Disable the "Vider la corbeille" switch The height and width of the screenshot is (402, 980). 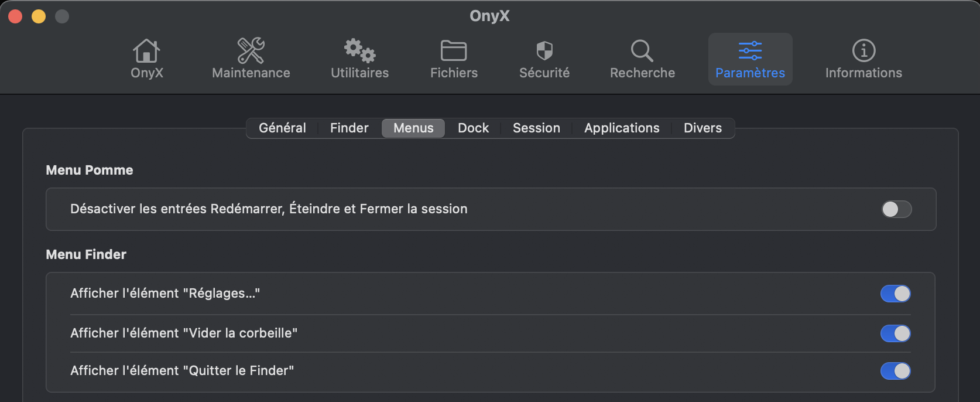tap(896, 333)
